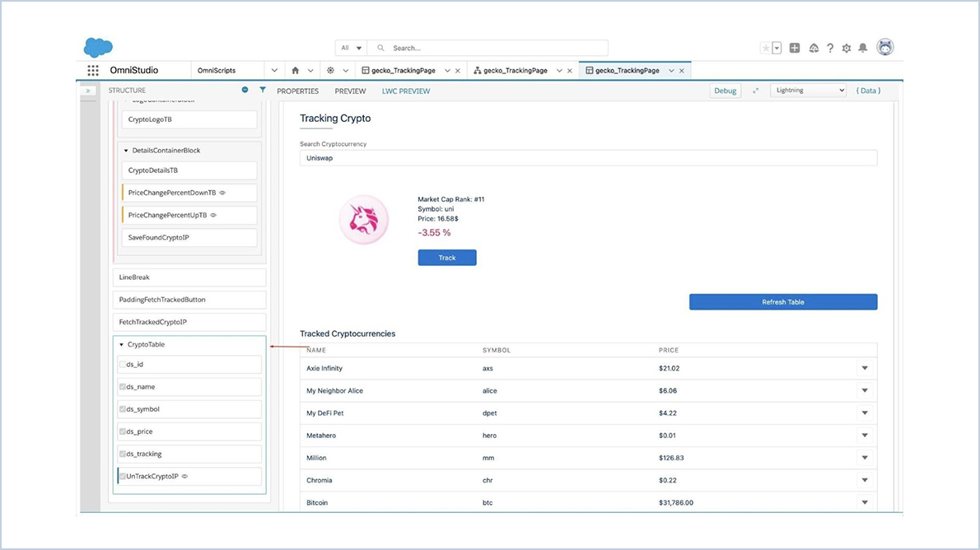Switch to the LWC PREVIEW tab

pos(405,91)
